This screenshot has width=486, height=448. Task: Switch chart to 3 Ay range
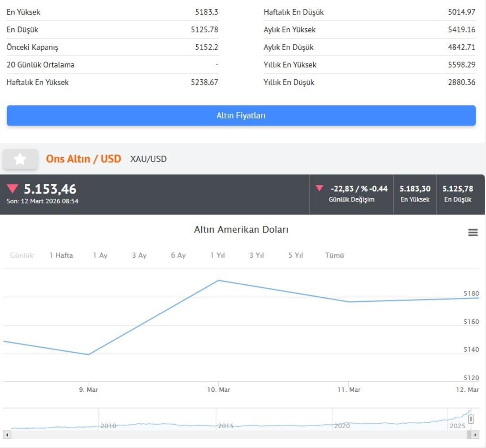[139, 255]
